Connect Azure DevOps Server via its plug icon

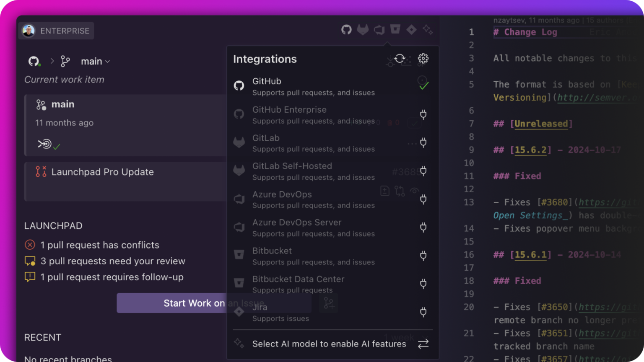pos(423,227)
